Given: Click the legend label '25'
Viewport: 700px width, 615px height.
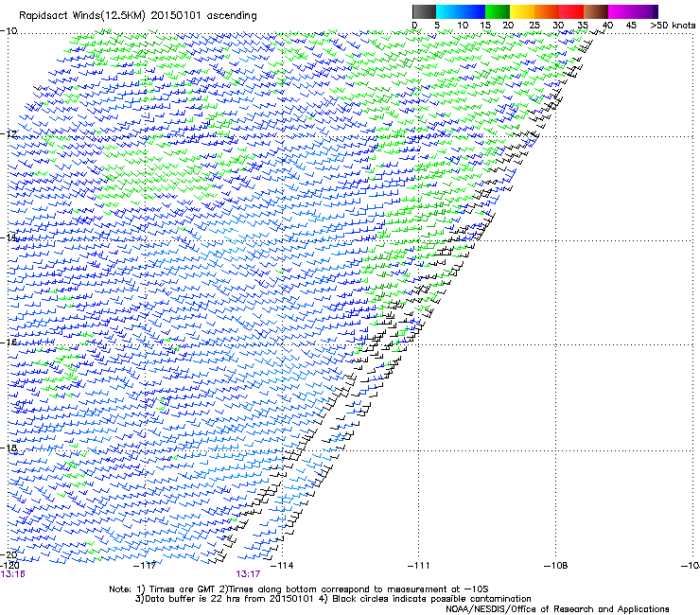Looking at the screenshot, I should 534,26.
